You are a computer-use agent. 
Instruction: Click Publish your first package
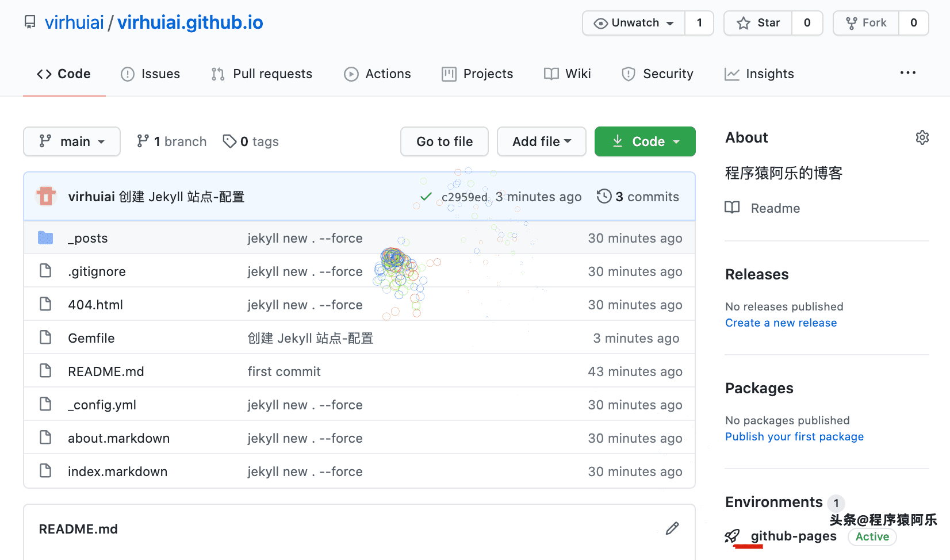click(794, 436)
